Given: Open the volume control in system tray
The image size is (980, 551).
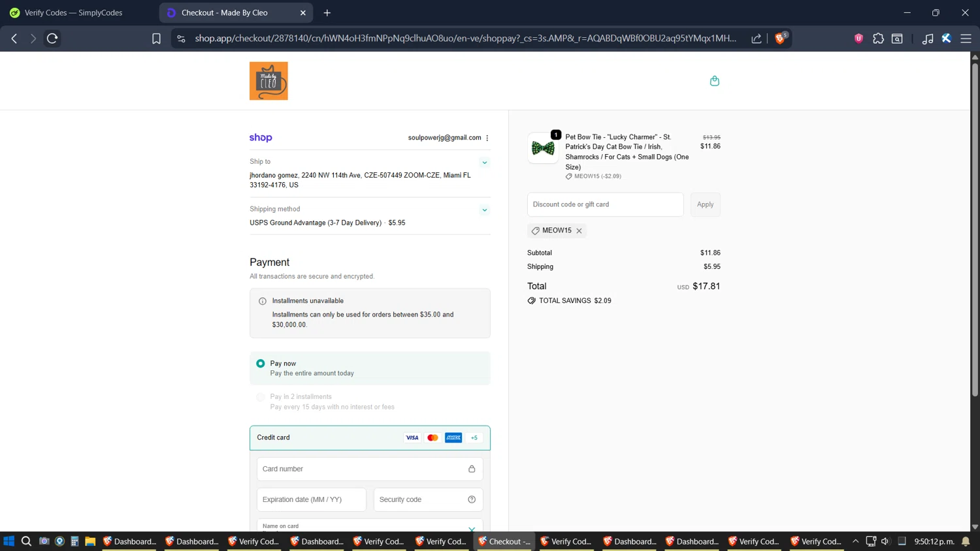Looking at the screenshot, I should coord(885,541).
